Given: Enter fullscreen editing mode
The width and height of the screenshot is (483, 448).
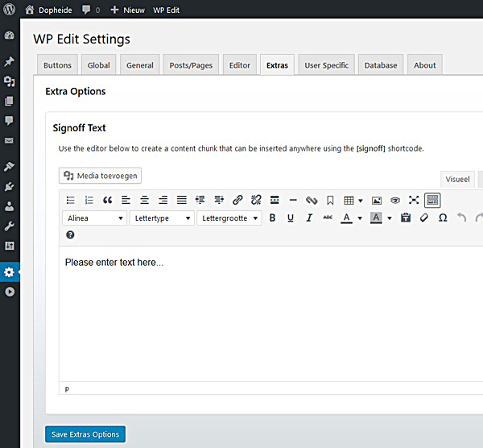Looking at the screenshot, I should [x=414, y=201].
